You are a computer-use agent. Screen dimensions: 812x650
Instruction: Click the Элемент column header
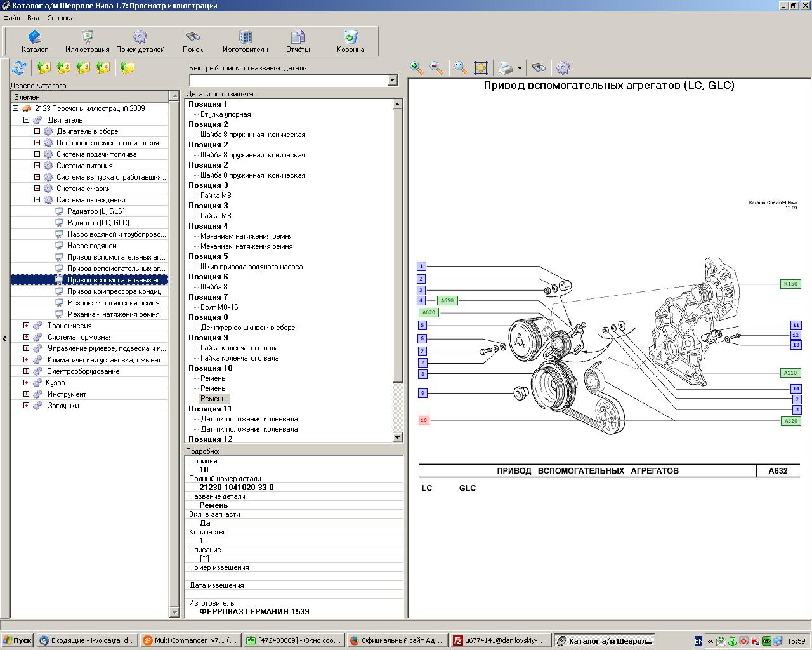[x=89, y=97]
